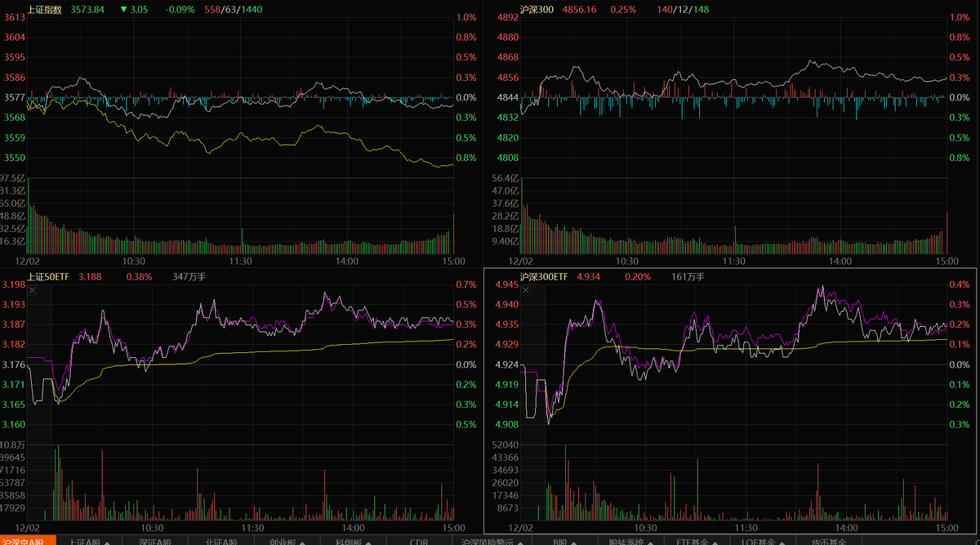Click the 347万手 volume label of 上证50ETF
This screenshot has height=545, width=980.
[x=189, y=277]
